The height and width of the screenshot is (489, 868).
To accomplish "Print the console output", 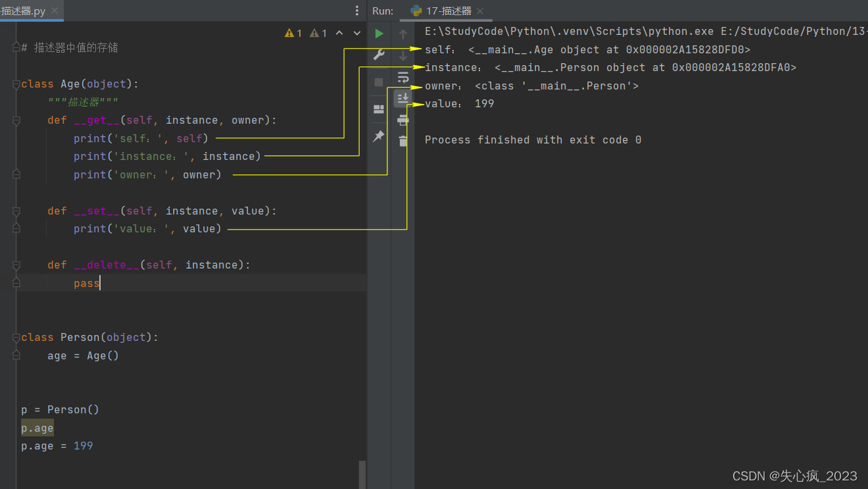I will click(x=403, y=120).
